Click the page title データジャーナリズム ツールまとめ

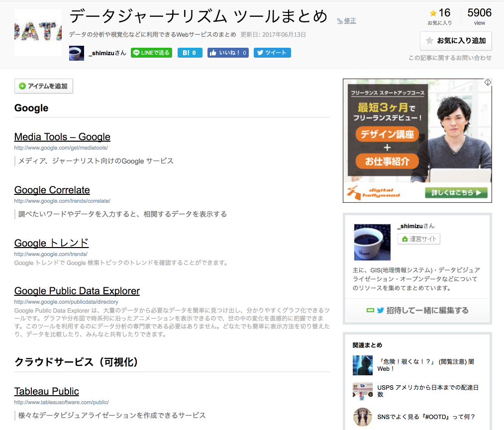pos(199,16)
